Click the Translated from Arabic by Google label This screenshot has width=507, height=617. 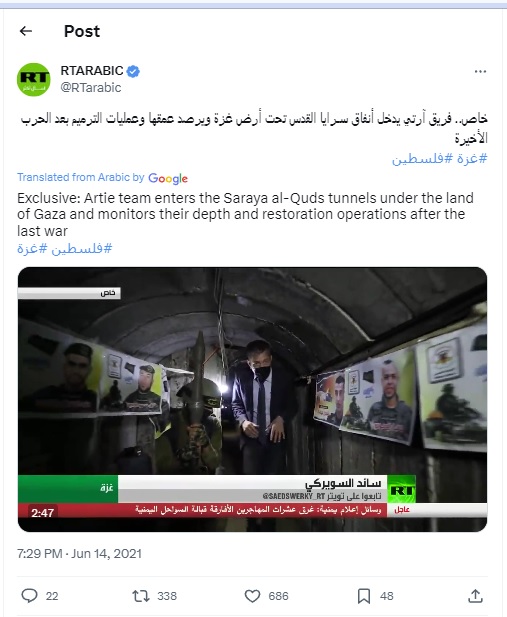102,178
